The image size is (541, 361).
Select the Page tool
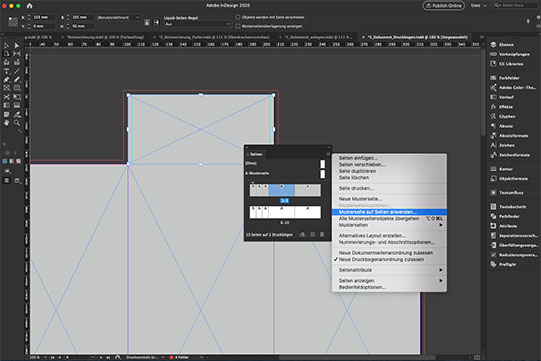(7, 54)
